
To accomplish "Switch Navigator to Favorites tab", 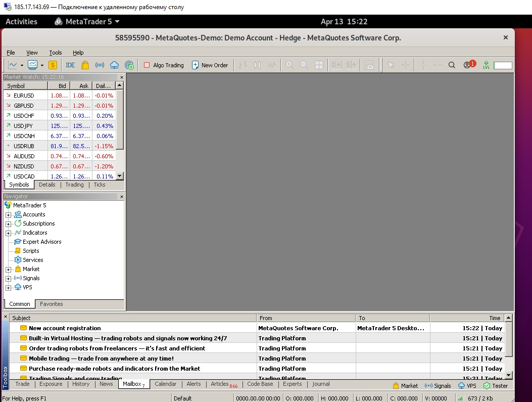I will click(x=51, y=304).
